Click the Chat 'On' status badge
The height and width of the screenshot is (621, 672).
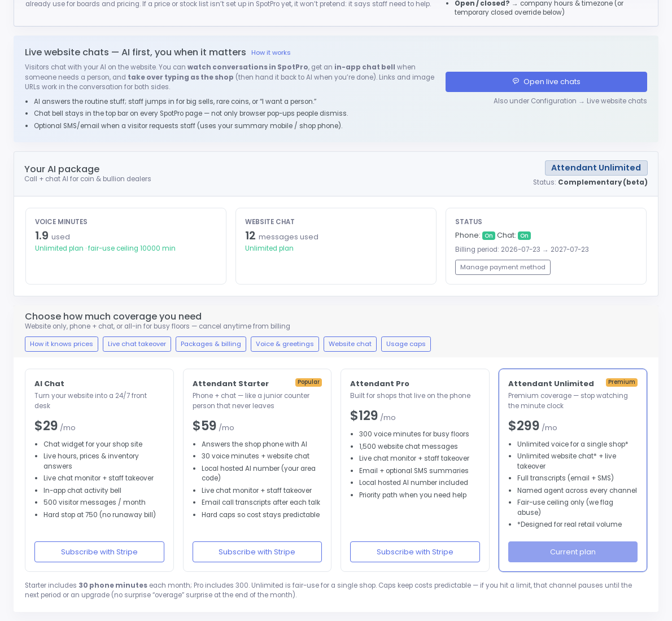point(524,236)
